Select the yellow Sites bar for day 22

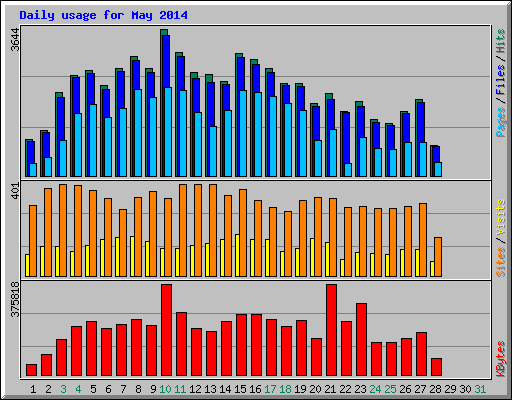[x=342, y=268]
